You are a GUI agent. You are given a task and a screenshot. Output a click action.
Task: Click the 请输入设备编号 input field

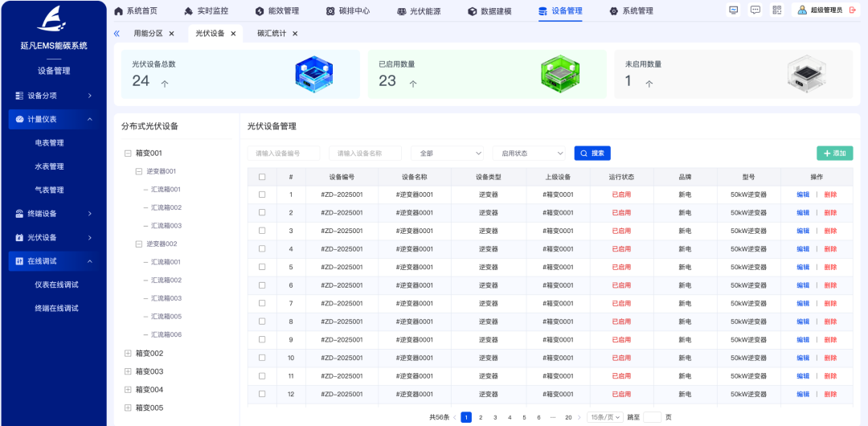(284, 153)
